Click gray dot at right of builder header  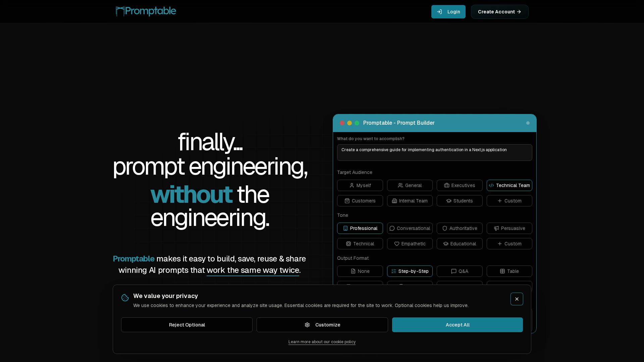click(528, 123)
